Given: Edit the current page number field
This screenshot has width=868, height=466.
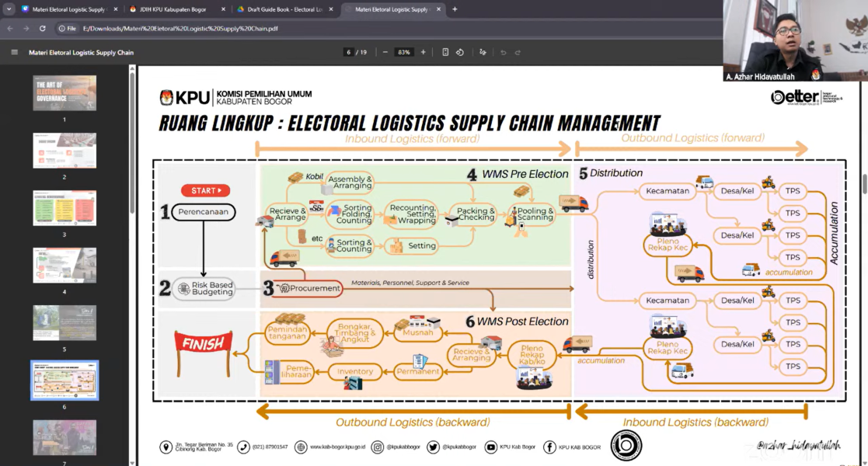Looking at the screenshot, I should tap(349, 52).
